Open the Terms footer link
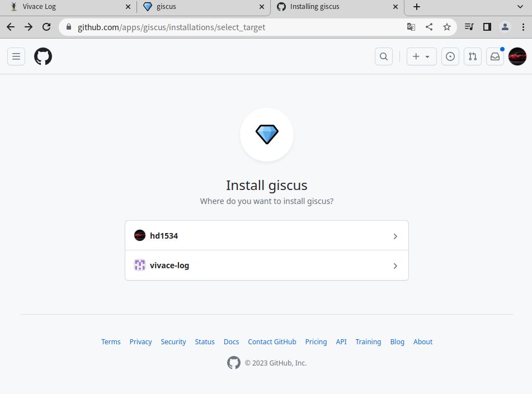Screen dimensions: 532x394 (111, 342)
